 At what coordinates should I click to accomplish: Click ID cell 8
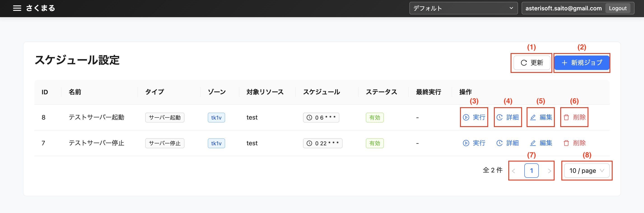click(x=44, y=118)
